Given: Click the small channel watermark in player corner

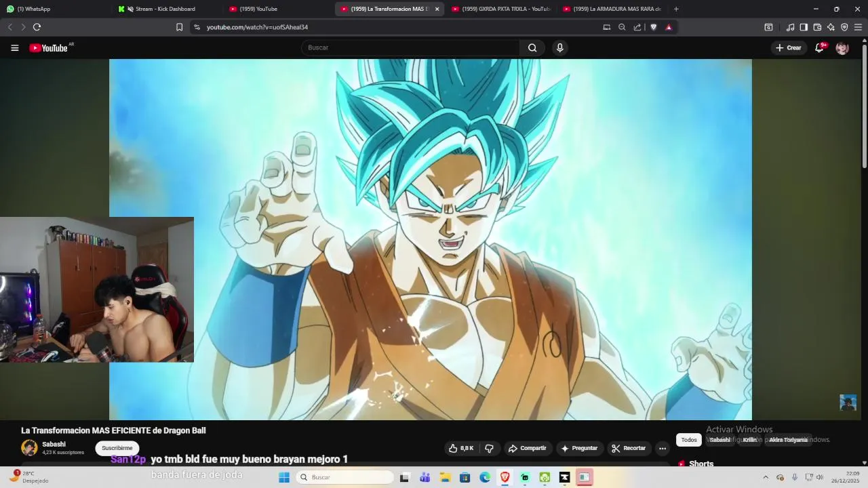Looking at the screenshot, I should pos(848,403).
